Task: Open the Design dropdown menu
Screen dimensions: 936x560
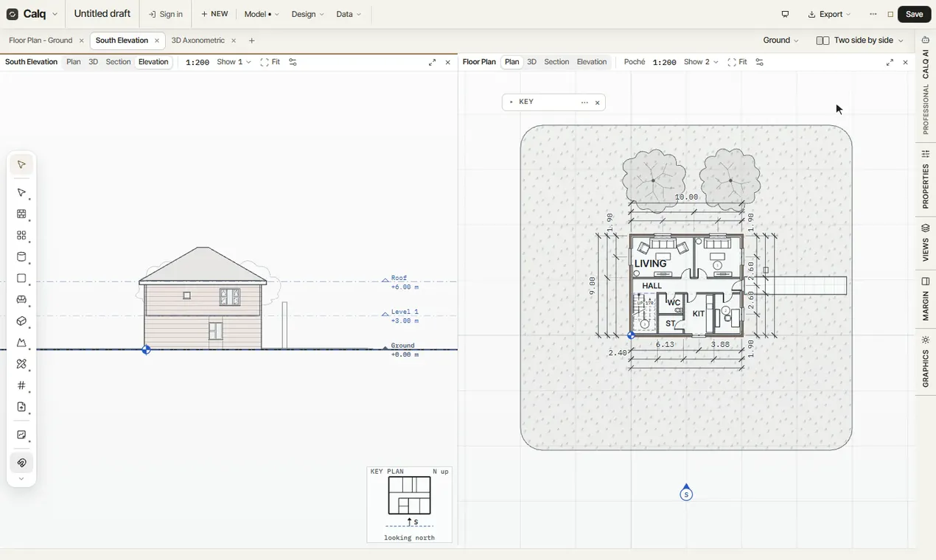Action: pyautogui.click(x=307, y=14)
